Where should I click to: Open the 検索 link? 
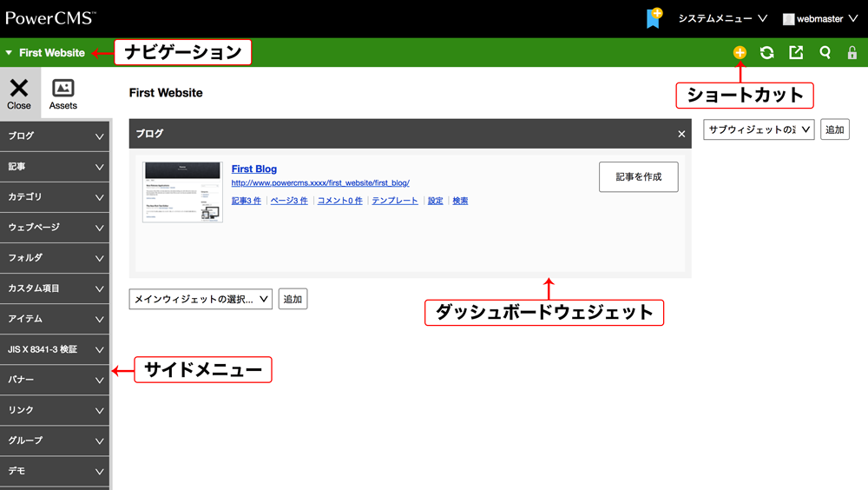click(460, 201)
